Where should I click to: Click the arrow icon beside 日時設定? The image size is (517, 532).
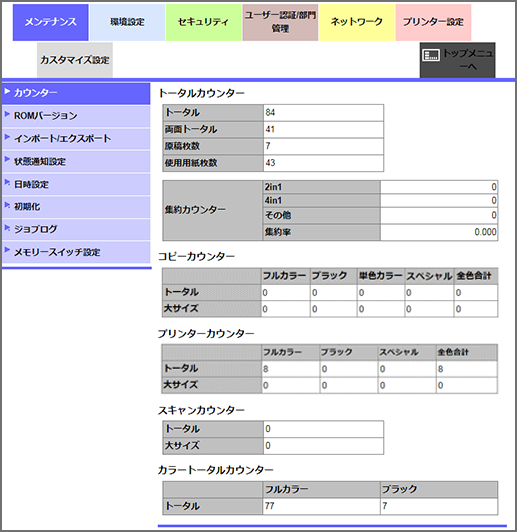[7, 182]
